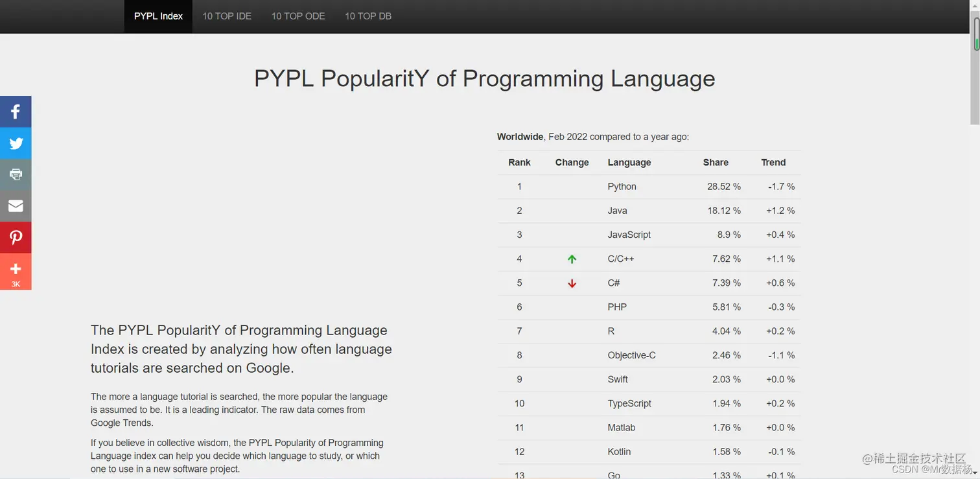Click the Rank column header
This screenshot has height=479, width=980.
click(x=519, y=163)
